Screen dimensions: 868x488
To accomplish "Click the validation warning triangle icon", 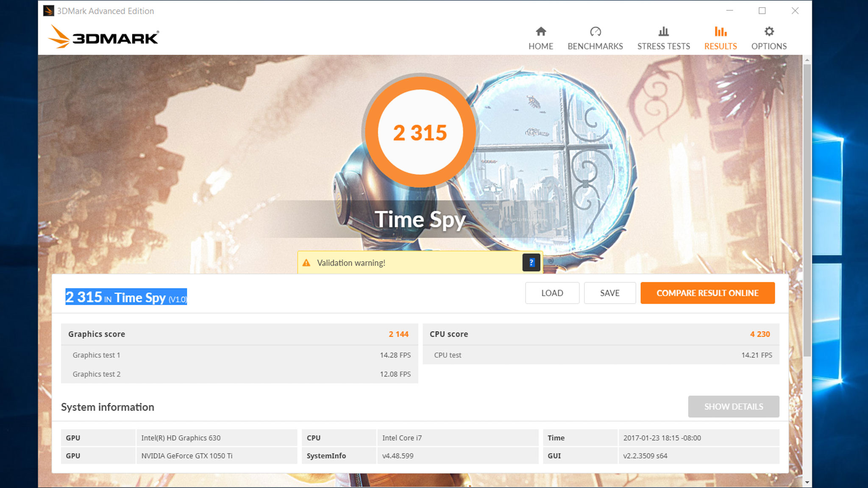I will point(306,263).
